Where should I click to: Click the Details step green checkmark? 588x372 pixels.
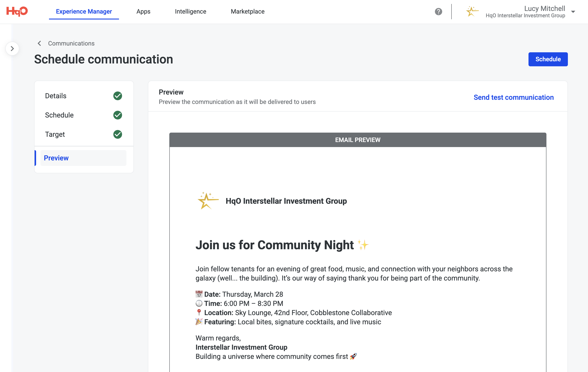pos(118,96)
